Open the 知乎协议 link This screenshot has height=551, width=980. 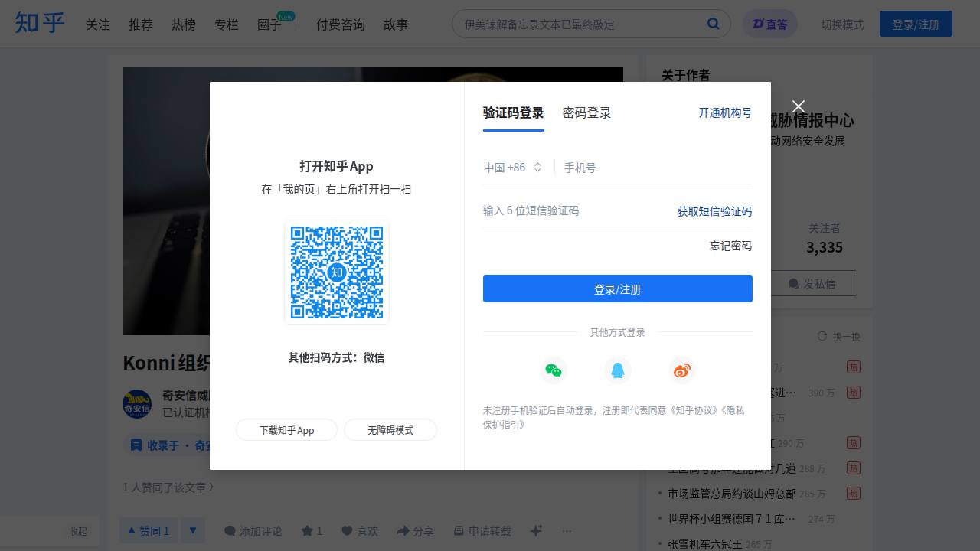(x=695, y=410)
